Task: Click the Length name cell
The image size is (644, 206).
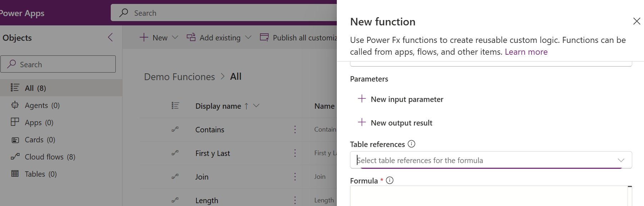Action: (324, 200)
